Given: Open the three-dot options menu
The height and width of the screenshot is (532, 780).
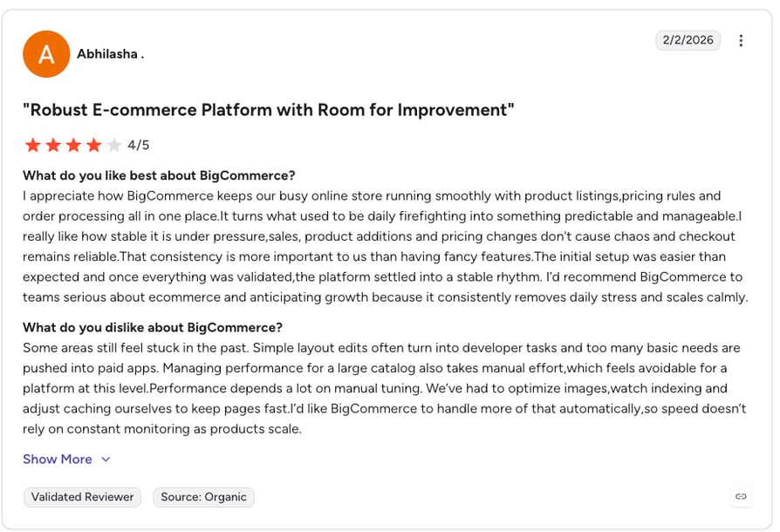Looking at the screenshot, I should click(x=741, y=40).
